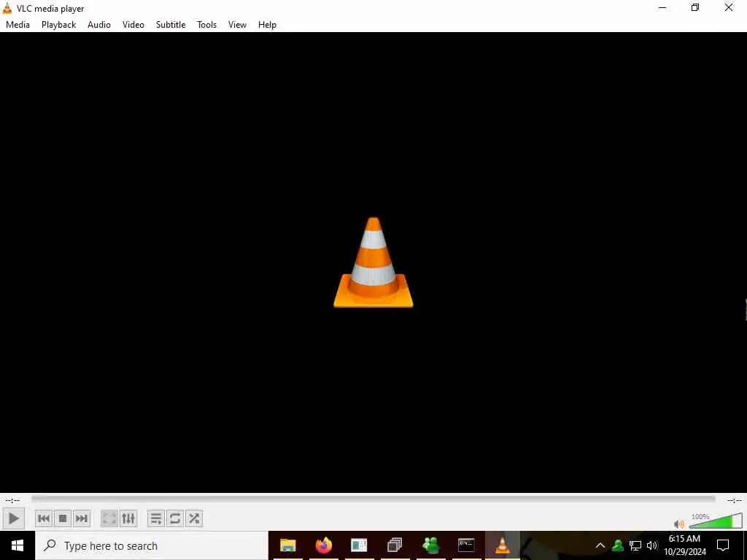The height and width of the screenshot is (560, 747).
Task: Open the Video menu
Action: click(133, 25)
